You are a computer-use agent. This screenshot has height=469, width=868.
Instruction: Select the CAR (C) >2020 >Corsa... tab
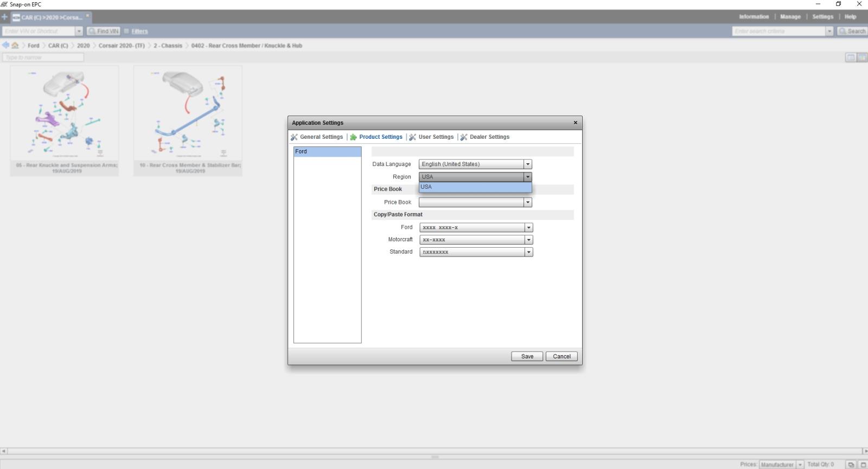pyautogui.click(x=51, y=17)
